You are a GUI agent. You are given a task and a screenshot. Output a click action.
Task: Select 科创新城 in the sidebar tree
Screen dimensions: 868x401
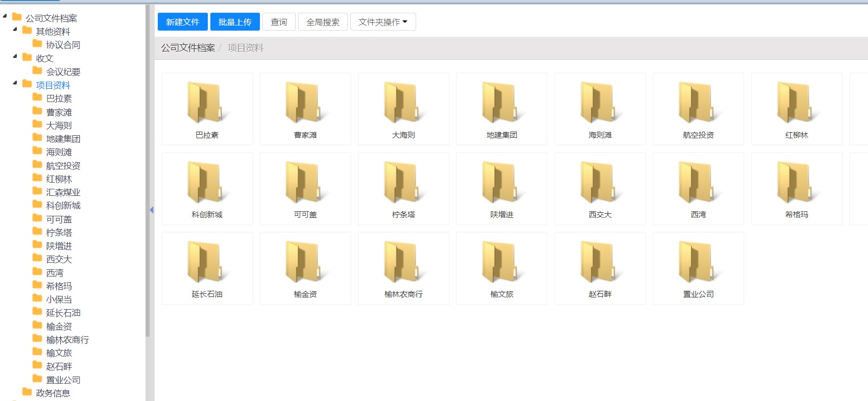[x=63, y=206]
